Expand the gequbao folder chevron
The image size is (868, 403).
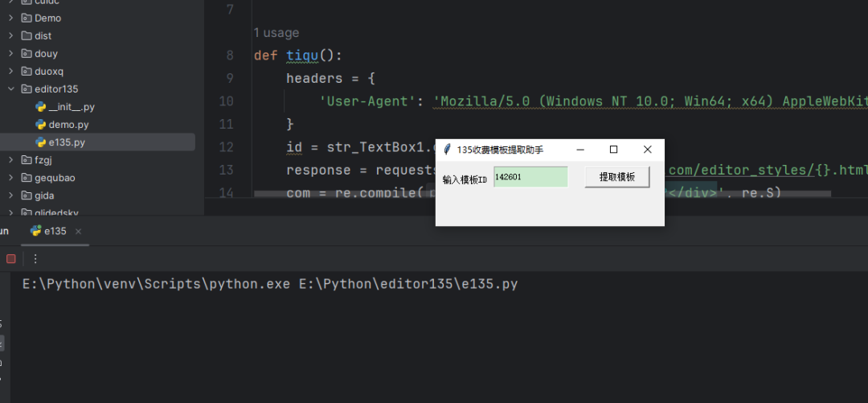tap(10, 178)
